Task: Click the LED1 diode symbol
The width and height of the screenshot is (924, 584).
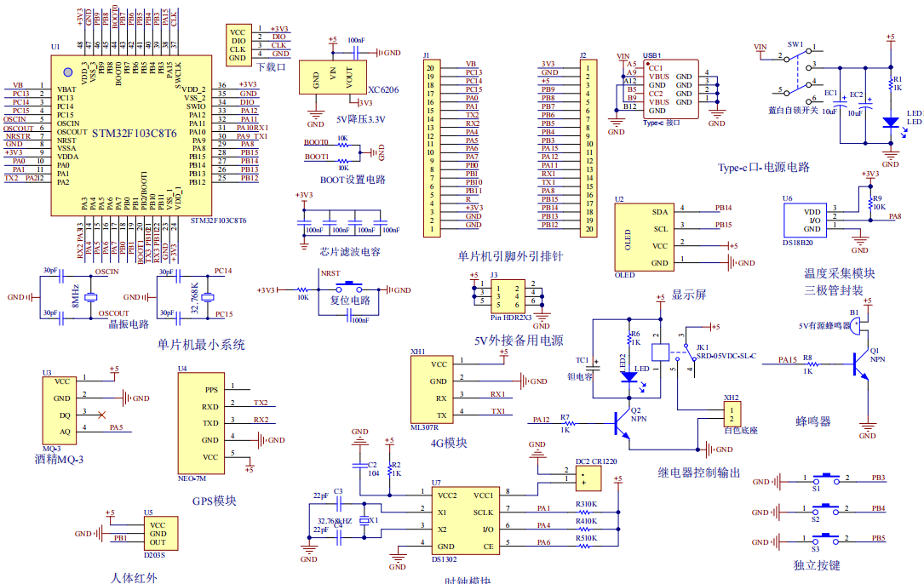Action: click(x=891, y=122)
